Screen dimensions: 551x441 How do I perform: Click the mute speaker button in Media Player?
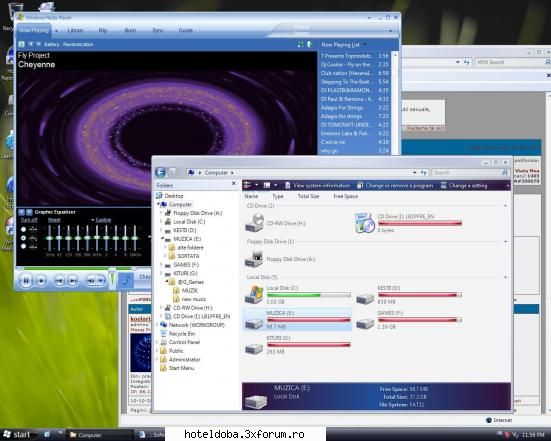[91, 280]
